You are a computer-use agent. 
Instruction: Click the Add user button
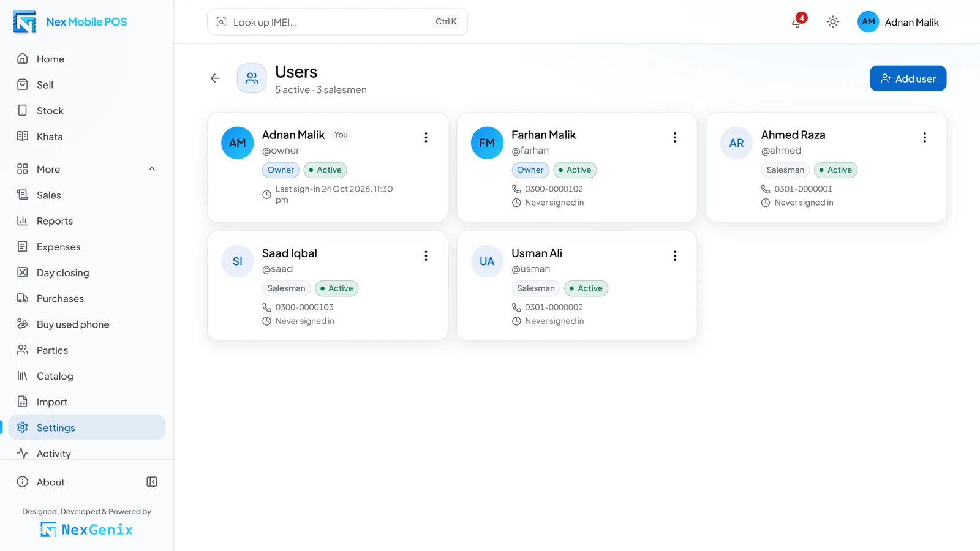908,78
